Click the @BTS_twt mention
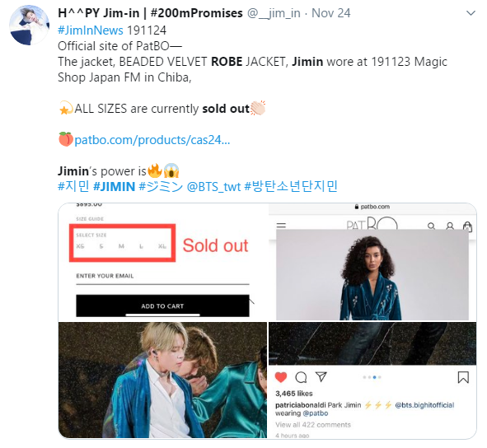Image resolution: width=487 pixels, height=448 pixels. pyautogui.click(x=213, y=187)
